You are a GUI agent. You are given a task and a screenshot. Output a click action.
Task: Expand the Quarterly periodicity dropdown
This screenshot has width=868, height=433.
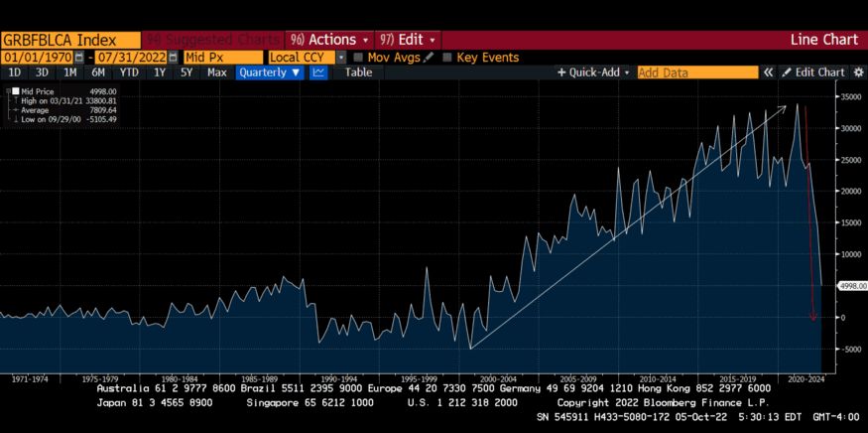point(270,72)
